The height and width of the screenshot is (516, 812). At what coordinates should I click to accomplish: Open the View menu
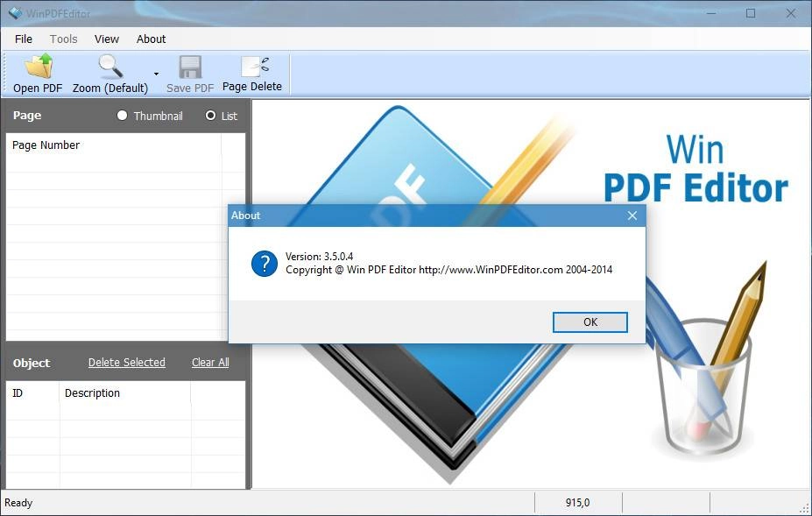107,39
